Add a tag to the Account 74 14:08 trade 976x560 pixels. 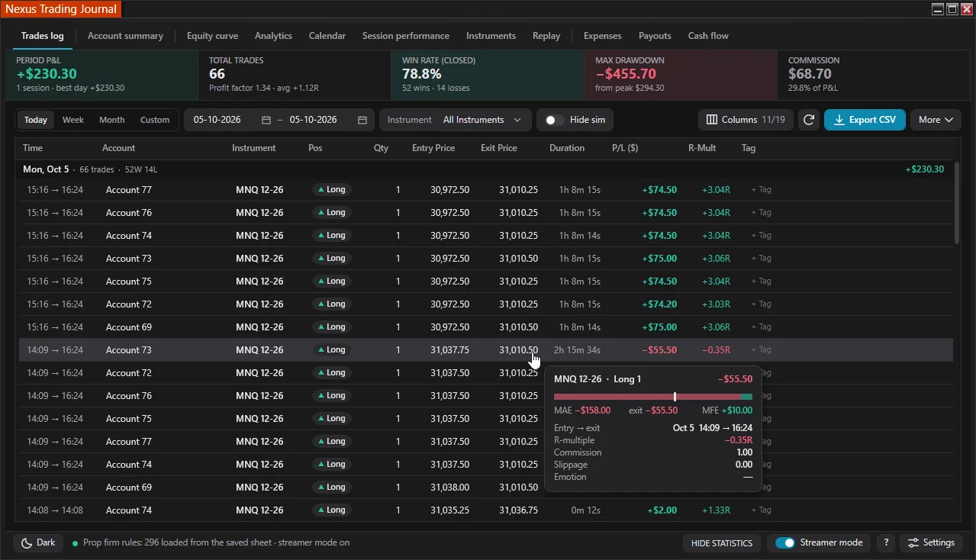point(761,510)
